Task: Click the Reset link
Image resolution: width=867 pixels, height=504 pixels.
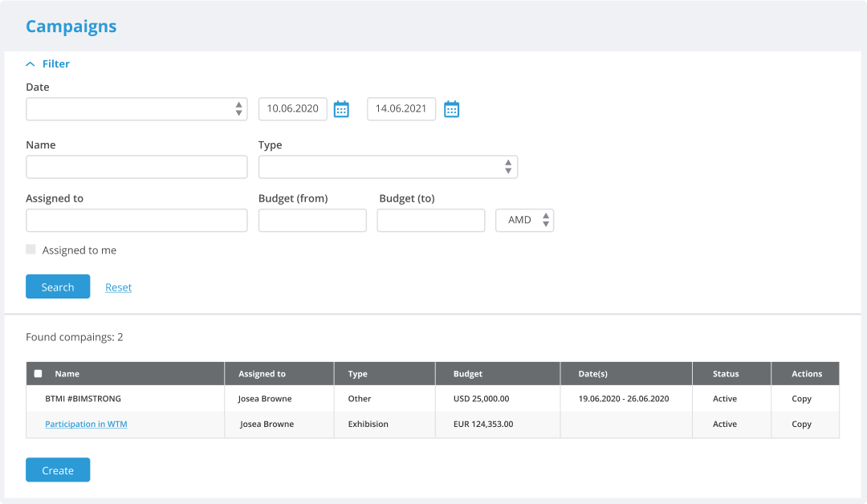Action: point(118,287)
